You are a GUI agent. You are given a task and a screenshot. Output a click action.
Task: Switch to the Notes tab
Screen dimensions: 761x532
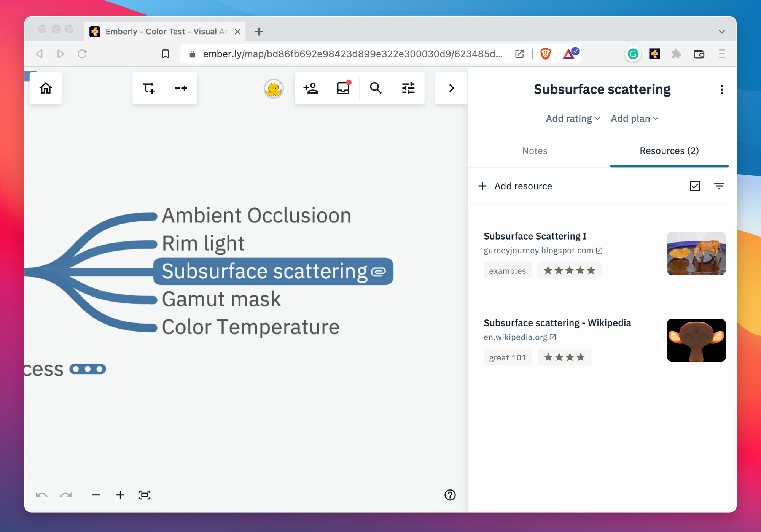click(534, 151)
